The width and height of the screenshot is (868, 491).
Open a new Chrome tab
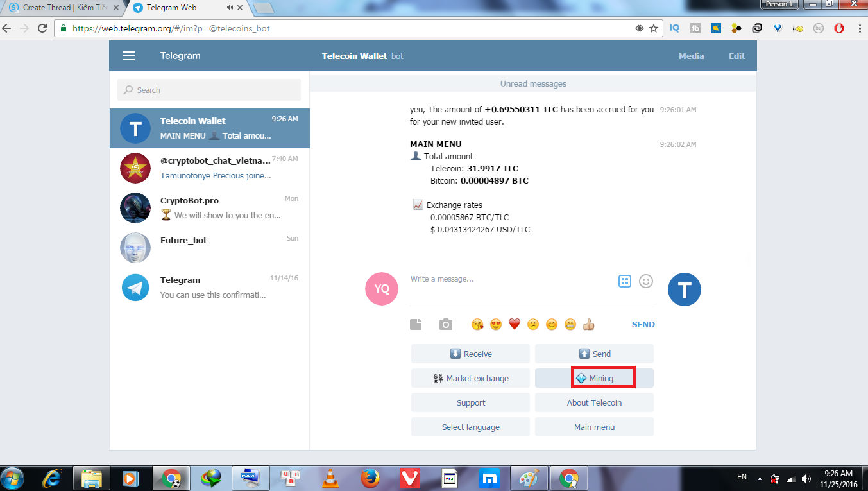[263, 8]
